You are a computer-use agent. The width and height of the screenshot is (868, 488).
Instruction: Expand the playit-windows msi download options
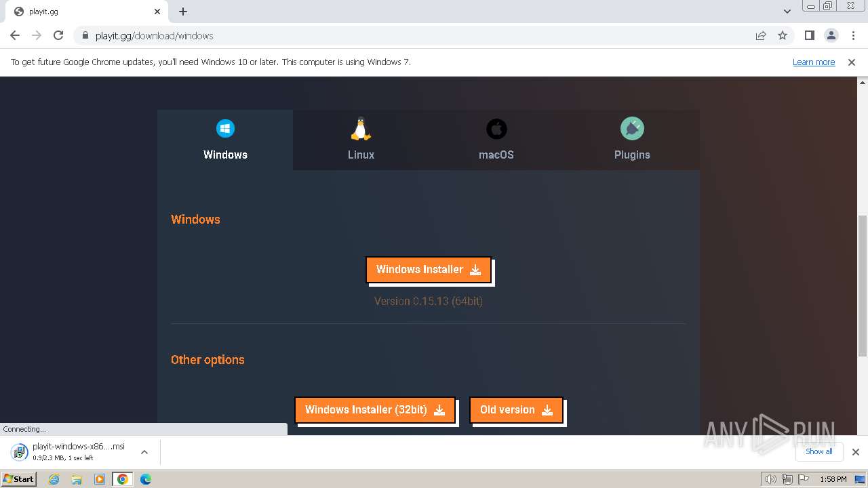pos(144,452)
